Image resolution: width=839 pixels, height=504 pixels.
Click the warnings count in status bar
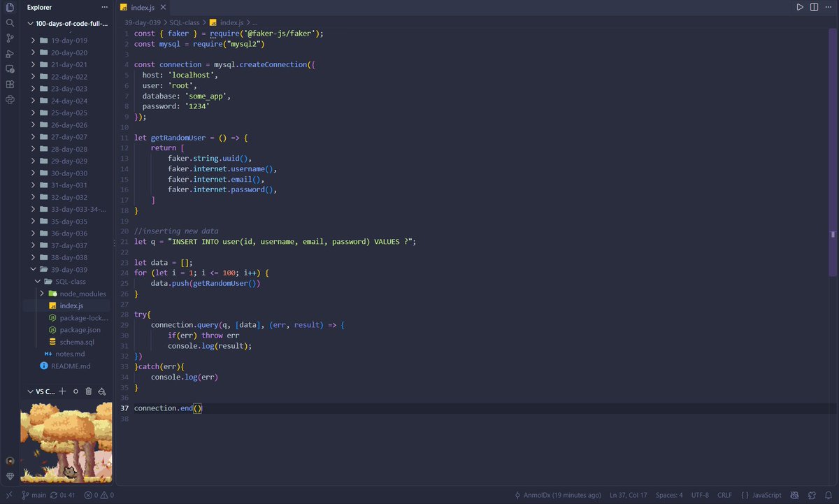point(106,495)
